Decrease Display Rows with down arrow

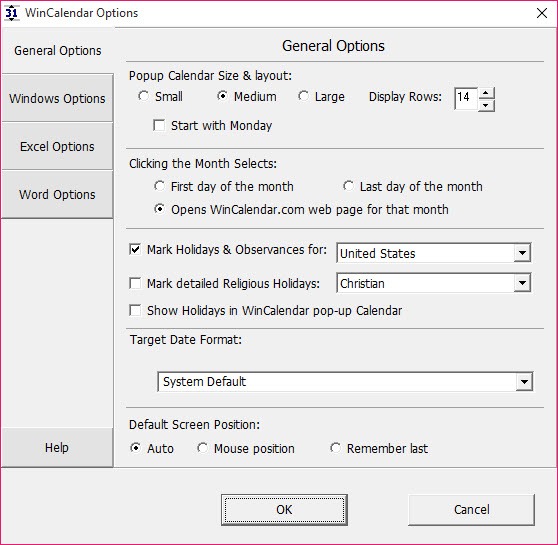pyautogui.click(x=486, y=105)
